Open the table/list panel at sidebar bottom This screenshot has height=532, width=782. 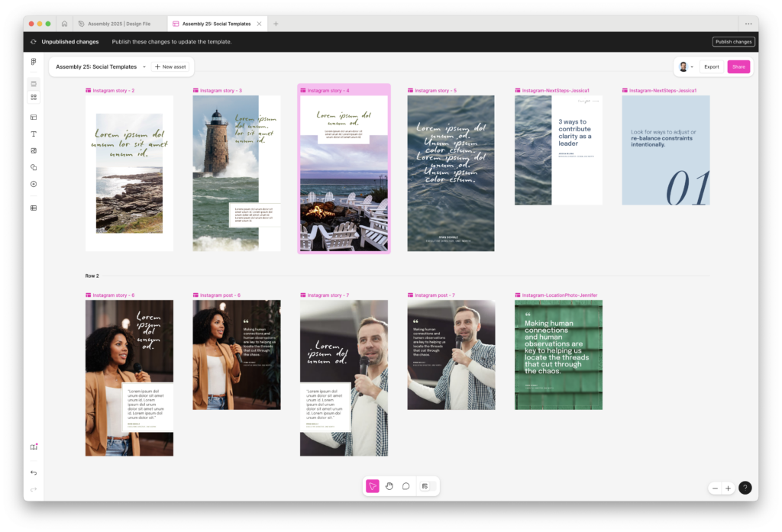click(33, 208)
